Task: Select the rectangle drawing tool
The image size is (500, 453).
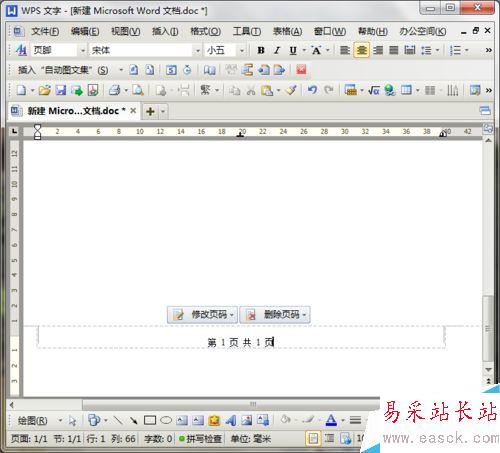Action: pyautogui.click(x=150, y=421)
